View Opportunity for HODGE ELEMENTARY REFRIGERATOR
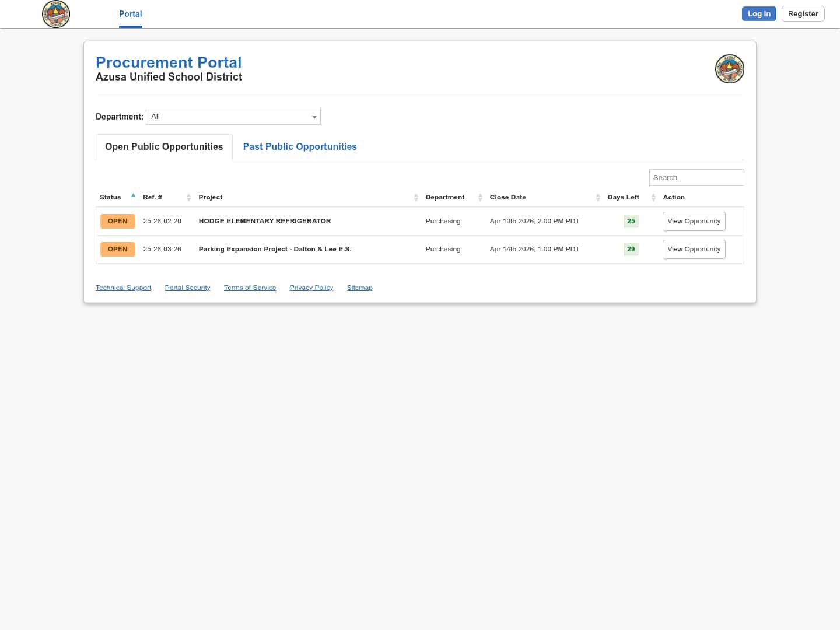Screen dimensions: 840x630 pyautogui.click(x=694, y=221)
